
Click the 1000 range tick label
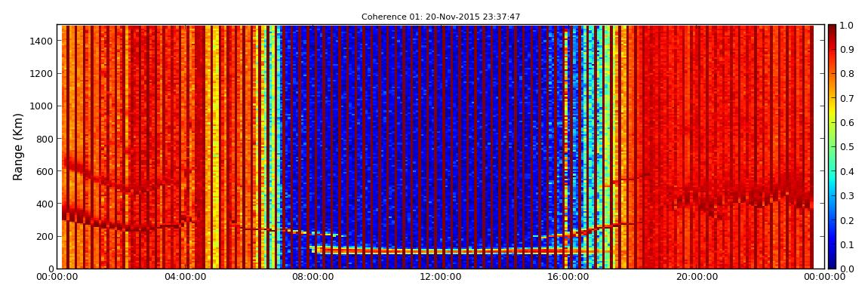[42, 106]
